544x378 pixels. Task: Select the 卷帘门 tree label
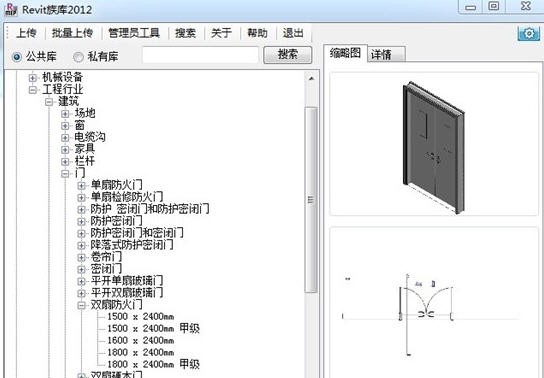[106, 257]
